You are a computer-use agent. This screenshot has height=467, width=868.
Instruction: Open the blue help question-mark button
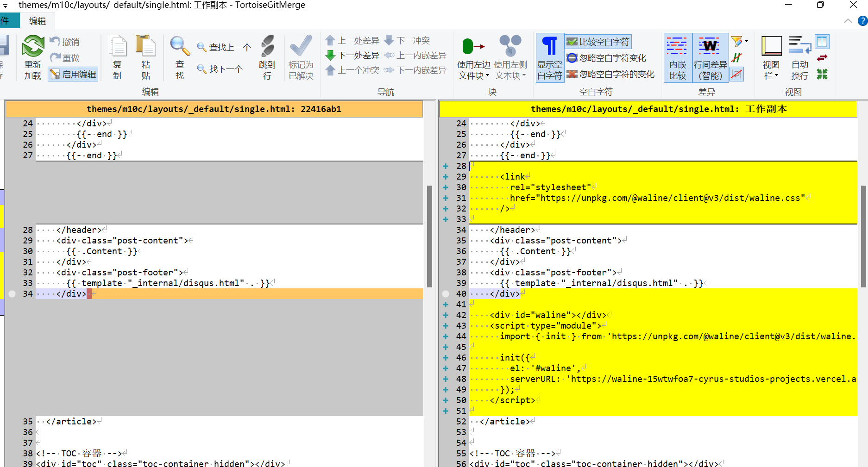(x=862, y=21)
